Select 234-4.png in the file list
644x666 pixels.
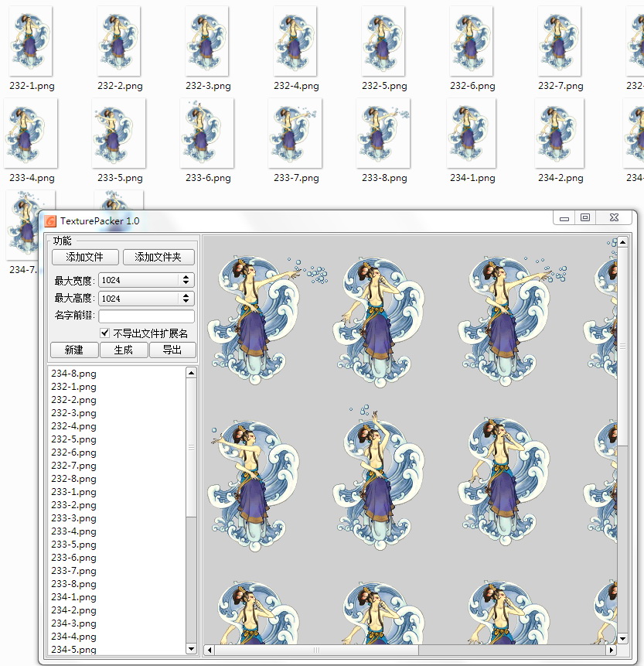tap(74, 637)
